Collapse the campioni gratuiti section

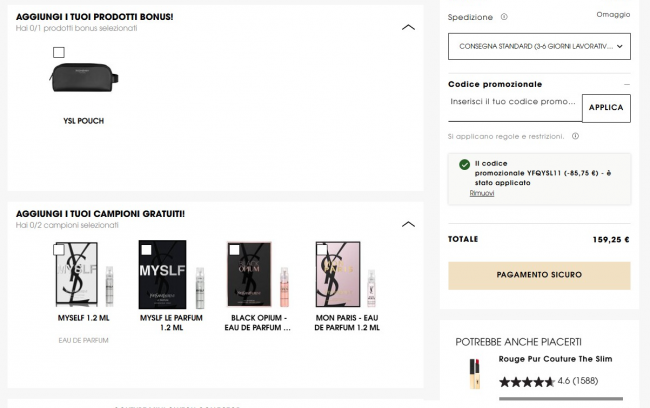(x=408, y=223)
